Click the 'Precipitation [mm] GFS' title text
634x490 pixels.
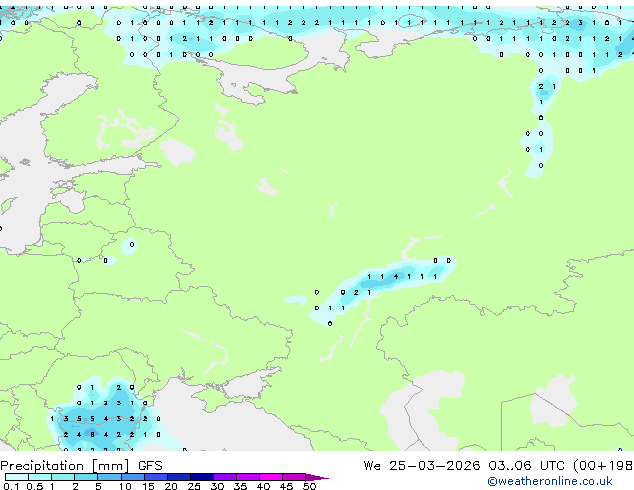pos(81,466)
